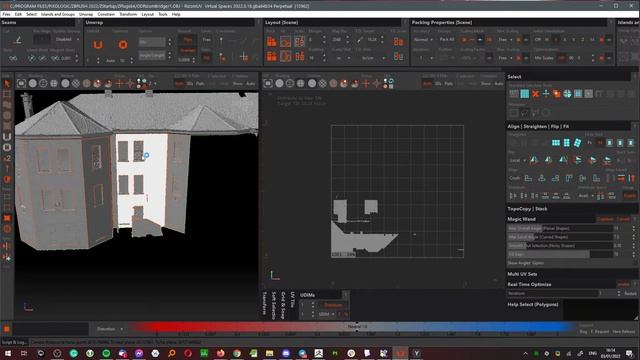The width and height of the screenshot is (640, 360).
Task: Open the Transform menu
Action: click(128, 14)
